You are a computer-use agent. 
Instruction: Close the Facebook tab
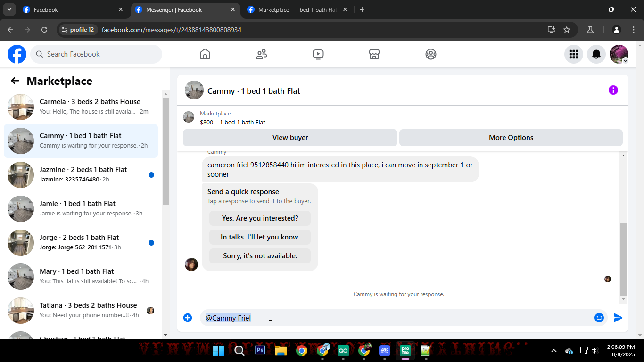(x=121, y=9)
